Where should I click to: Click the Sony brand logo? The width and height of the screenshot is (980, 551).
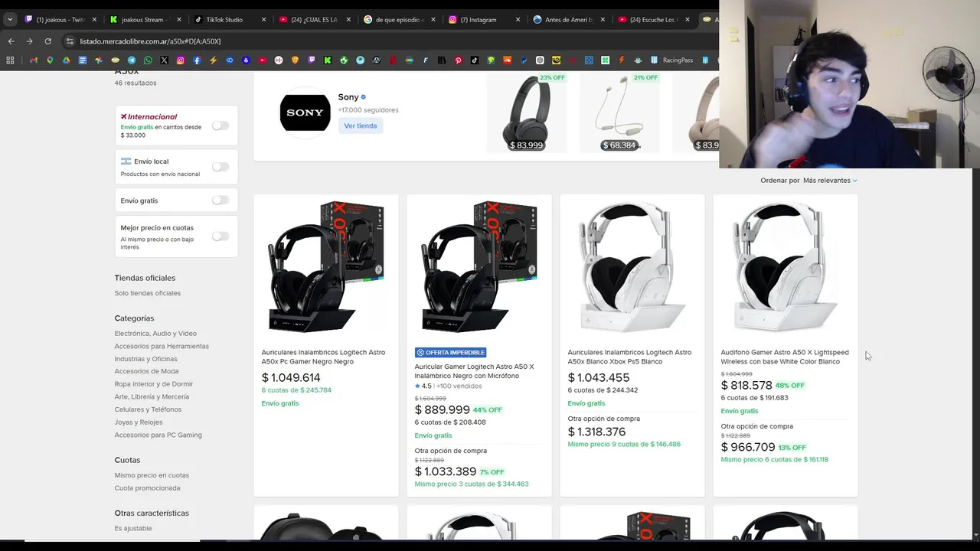point(305,112)
